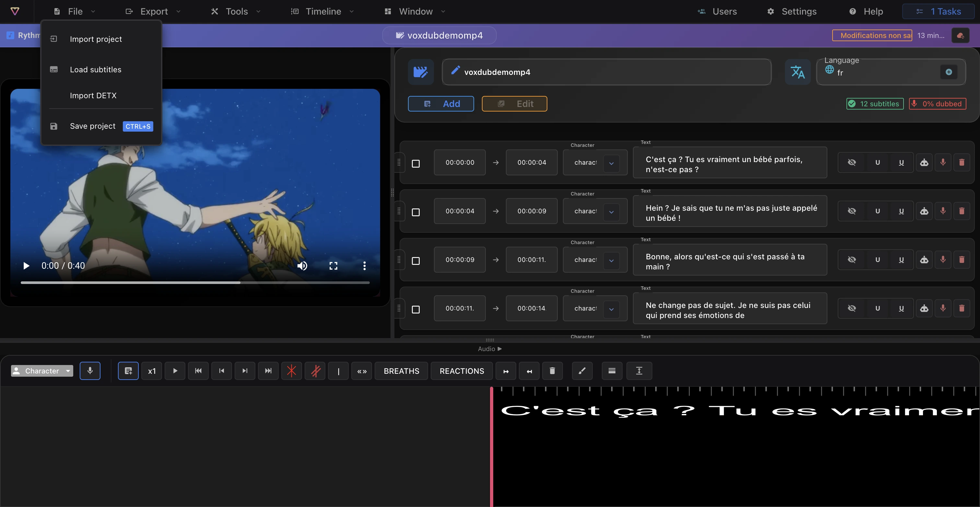Tick checkbox for 'Ne change pas' row

[x=416, y=310]
